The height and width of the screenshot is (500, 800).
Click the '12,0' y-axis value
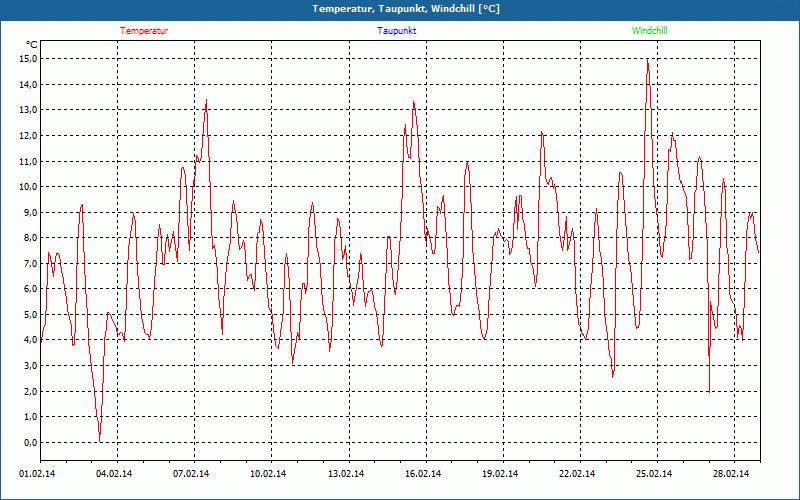29,135
